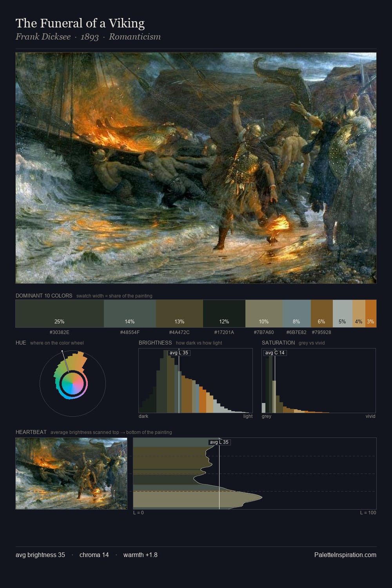Select the 14% swatch #48554F
392x588 pixels.
(130, 314)
